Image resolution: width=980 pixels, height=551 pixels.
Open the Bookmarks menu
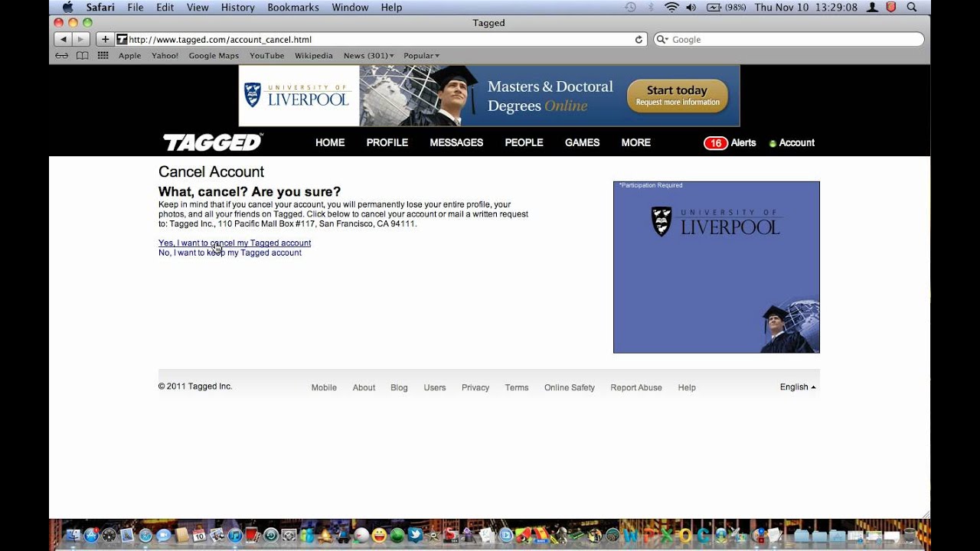[x=293, y=7]
